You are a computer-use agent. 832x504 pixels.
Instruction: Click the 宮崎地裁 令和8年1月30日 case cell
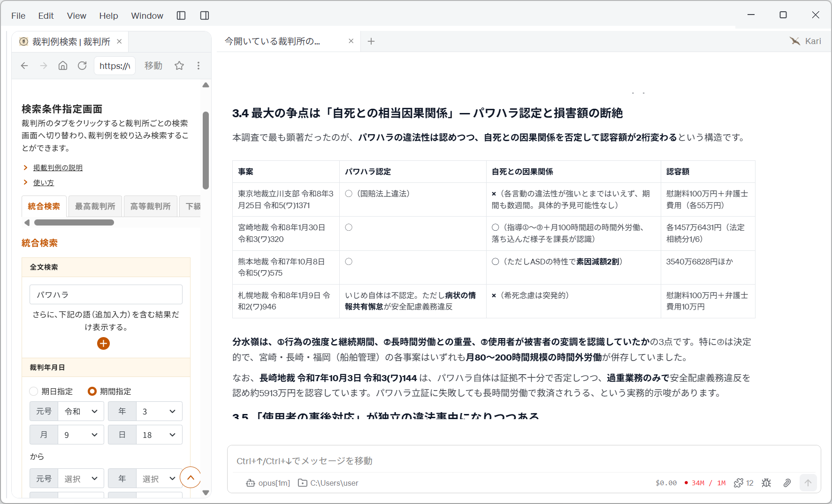286,233
